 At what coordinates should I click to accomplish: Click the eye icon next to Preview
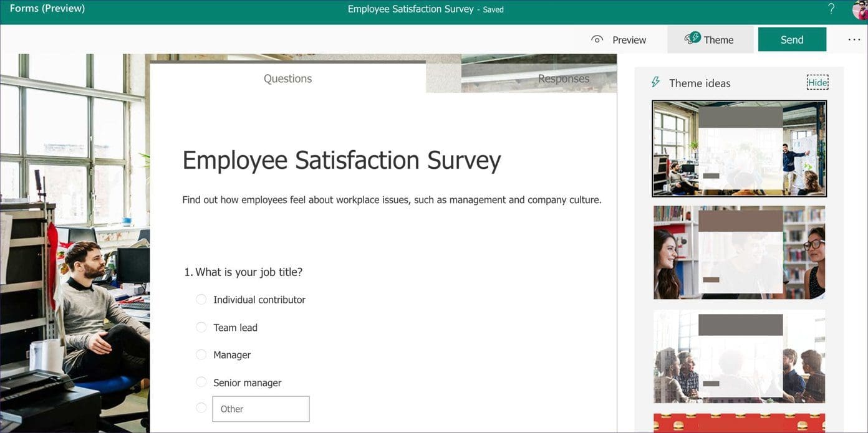coord(597,40)
